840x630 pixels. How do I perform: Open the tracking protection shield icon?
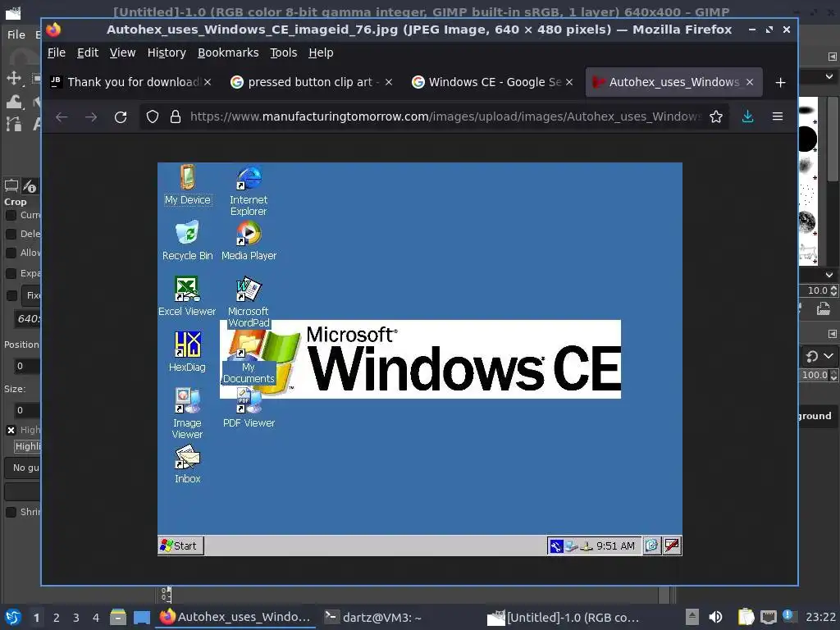pos(153,116)
